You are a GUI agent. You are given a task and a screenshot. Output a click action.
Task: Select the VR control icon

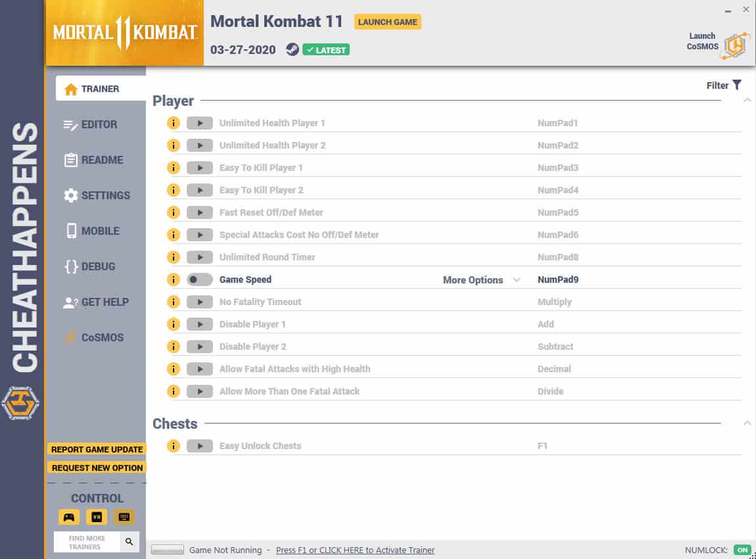pyautogui.click(x=97, y=516)
